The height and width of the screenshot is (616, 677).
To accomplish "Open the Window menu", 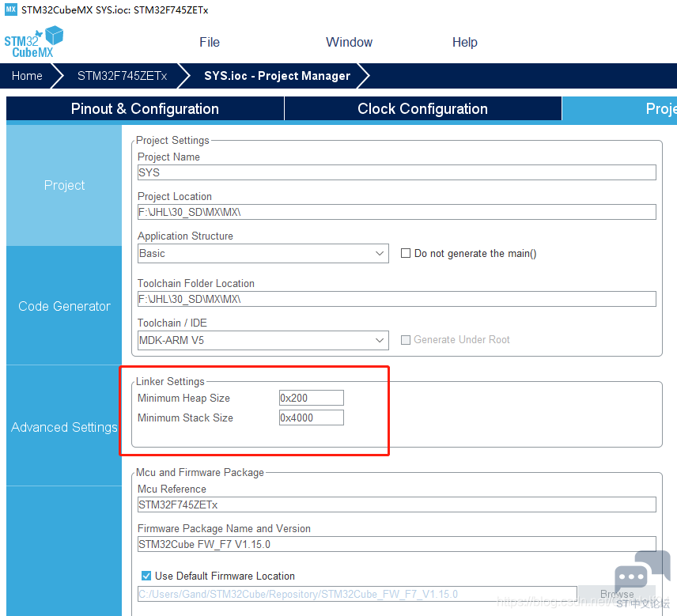I will point(349,42).
